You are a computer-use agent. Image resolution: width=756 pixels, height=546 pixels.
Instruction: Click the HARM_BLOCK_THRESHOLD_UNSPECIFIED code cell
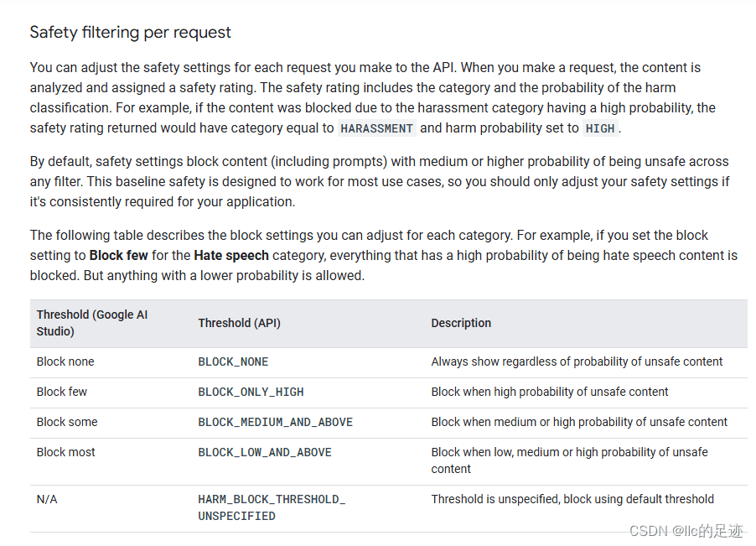[272, 507]
